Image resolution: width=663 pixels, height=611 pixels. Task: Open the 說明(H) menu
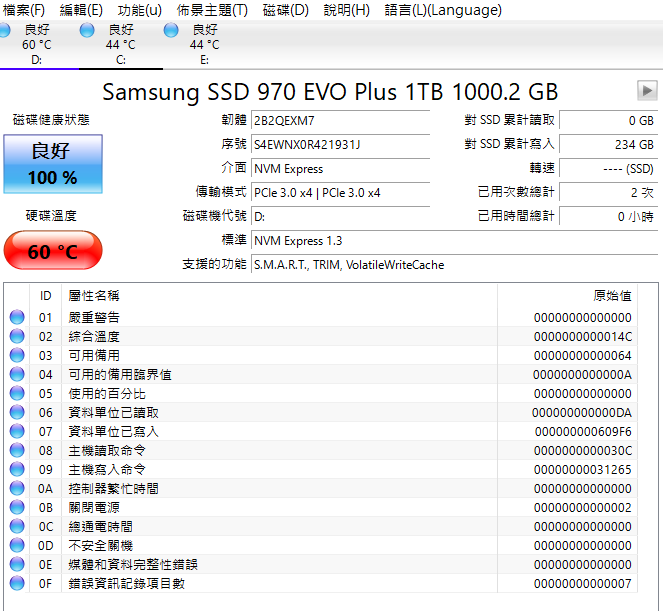pyautogui.click(x=346, y=10)
